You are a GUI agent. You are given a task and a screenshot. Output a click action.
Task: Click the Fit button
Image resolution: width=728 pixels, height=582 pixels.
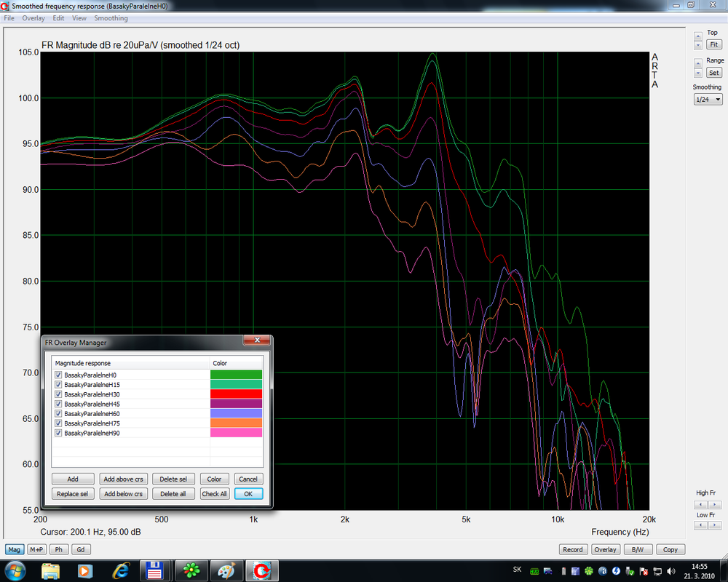(x=714, y=44)
